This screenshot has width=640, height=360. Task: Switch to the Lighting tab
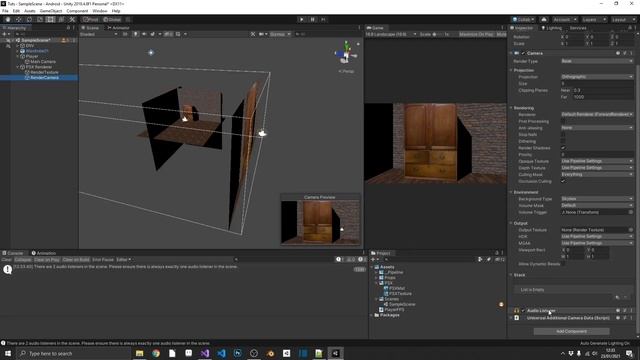(551, 28)
